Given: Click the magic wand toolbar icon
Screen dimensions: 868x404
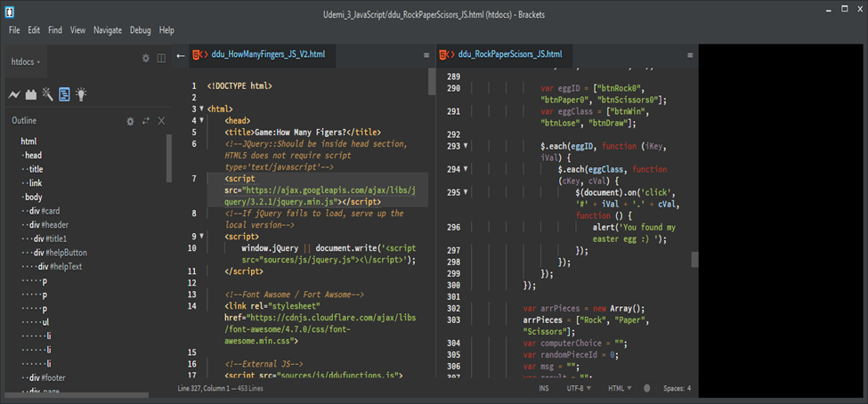Looking at the screenshot, I should [x=47, y=94].
